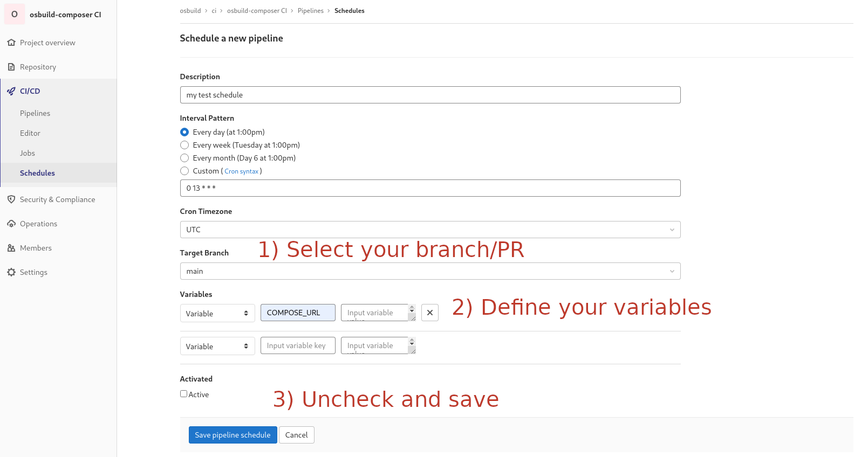
Task: Remove the COMPOSE_URL variable row
Action: coord(429,313)
